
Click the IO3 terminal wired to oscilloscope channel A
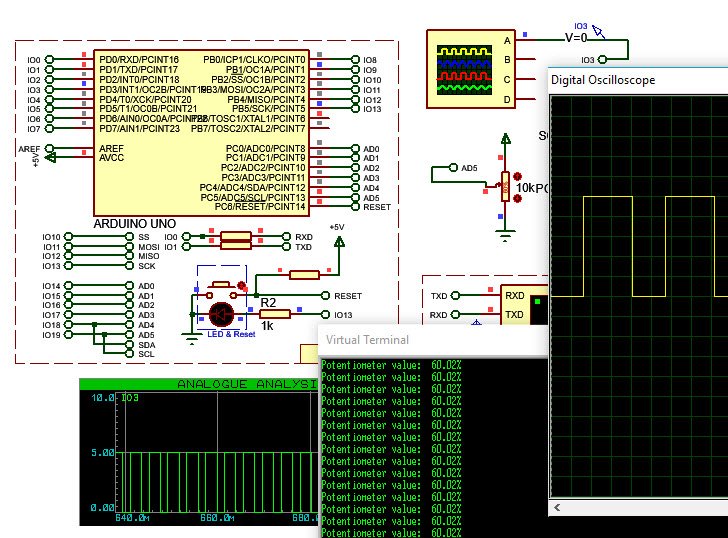point(602,59)
